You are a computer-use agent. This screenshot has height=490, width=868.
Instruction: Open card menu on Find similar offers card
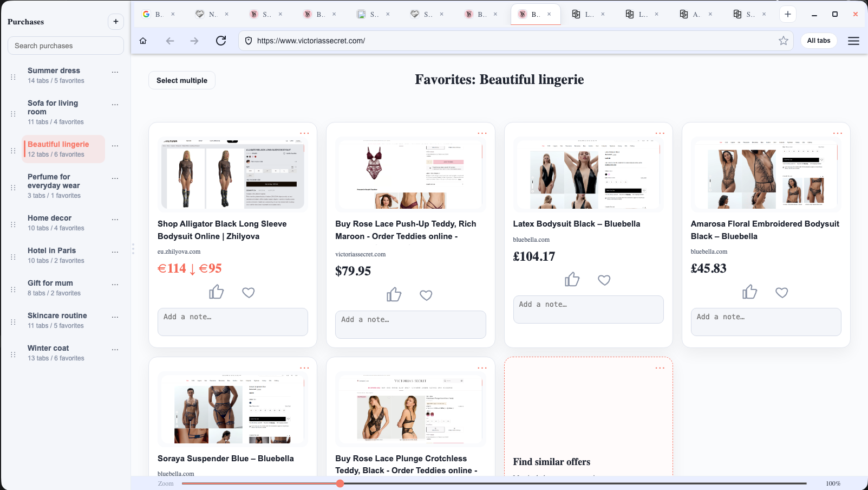point(660,368)
